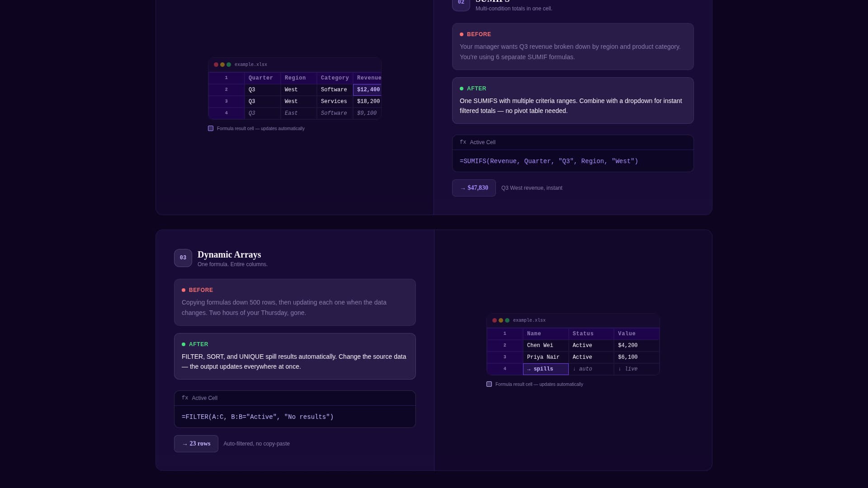Click the "03" Dynamic Arrays number badge
Image resolution: width=868 pixels, height=488 pixels.
183,258
